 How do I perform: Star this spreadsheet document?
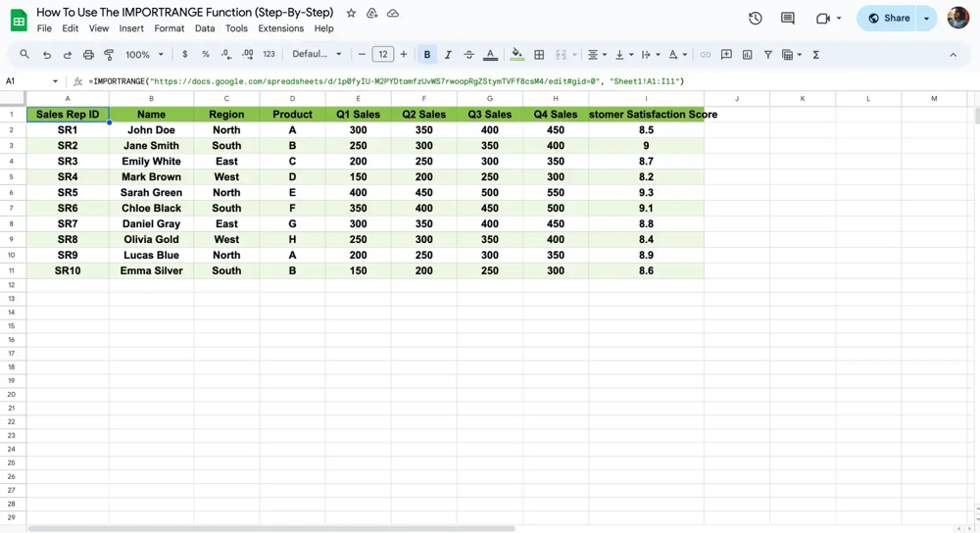tap(351, 14)
